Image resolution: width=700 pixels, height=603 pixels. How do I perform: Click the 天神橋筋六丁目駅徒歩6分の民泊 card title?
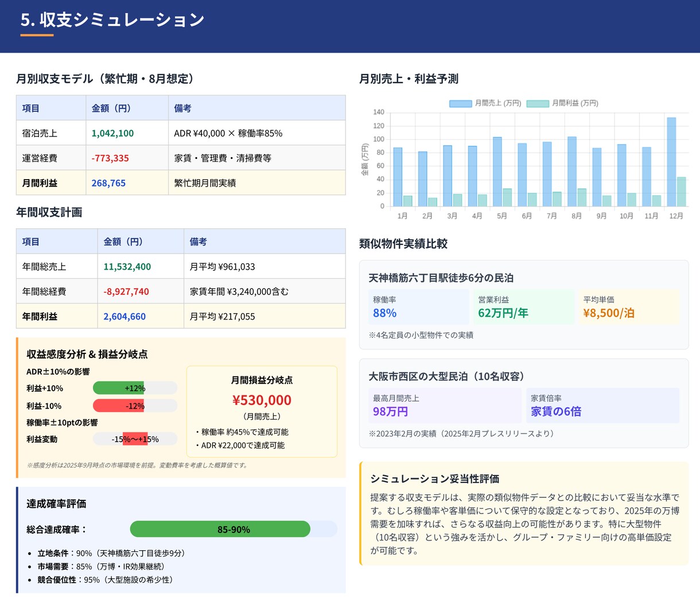coord(441,278)
